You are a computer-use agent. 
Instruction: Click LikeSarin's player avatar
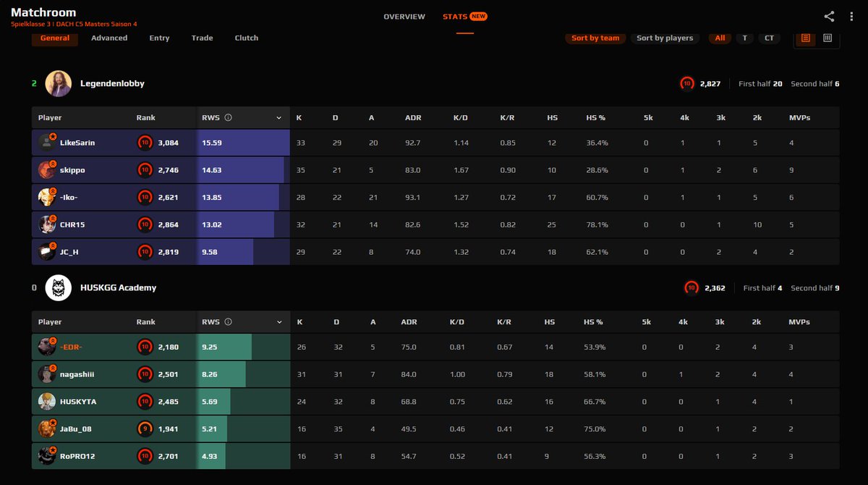coord(47,143)
